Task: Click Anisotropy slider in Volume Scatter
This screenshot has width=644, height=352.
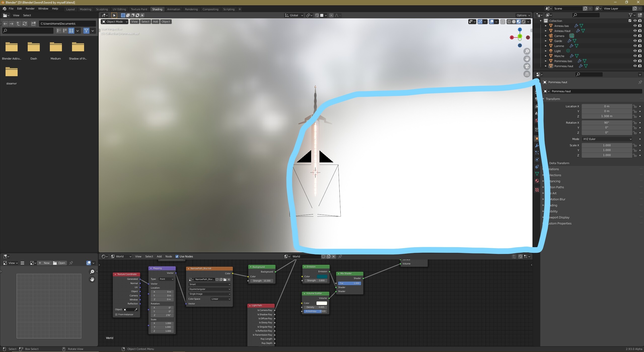Action: (315, 311)
